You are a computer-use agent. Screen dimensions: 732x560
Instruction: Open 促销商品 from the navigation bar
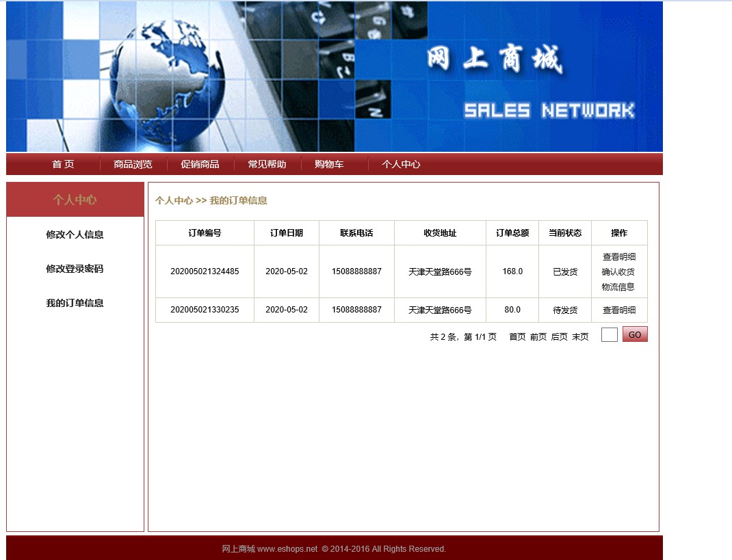pos(200,164)
